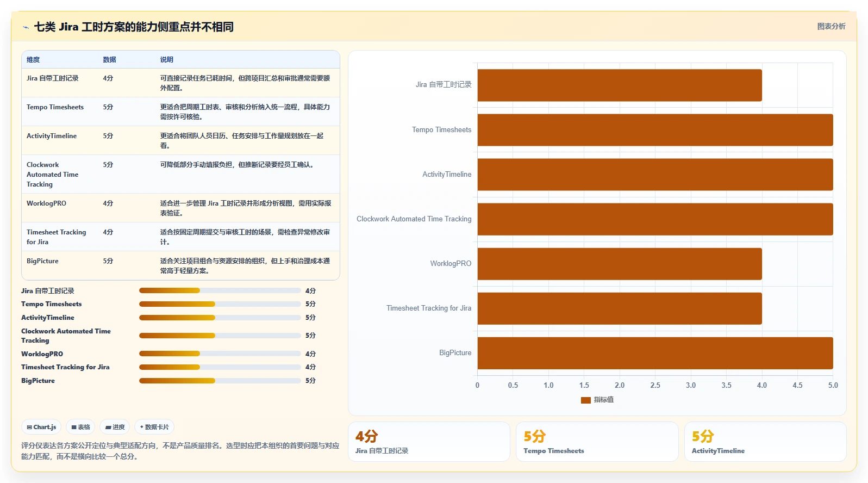Image resolution: width=868 pixels, height=483 pixels.
Task: Click the Chart.js tag pill
Action: click(x=41, y=427)
